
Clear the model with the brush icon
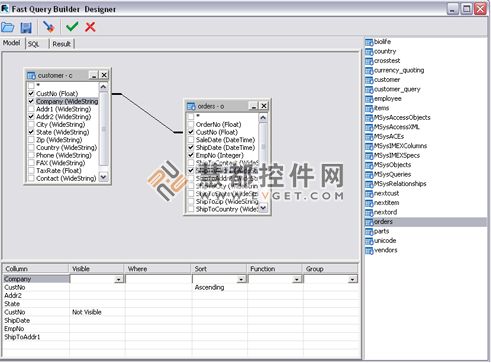49,27
